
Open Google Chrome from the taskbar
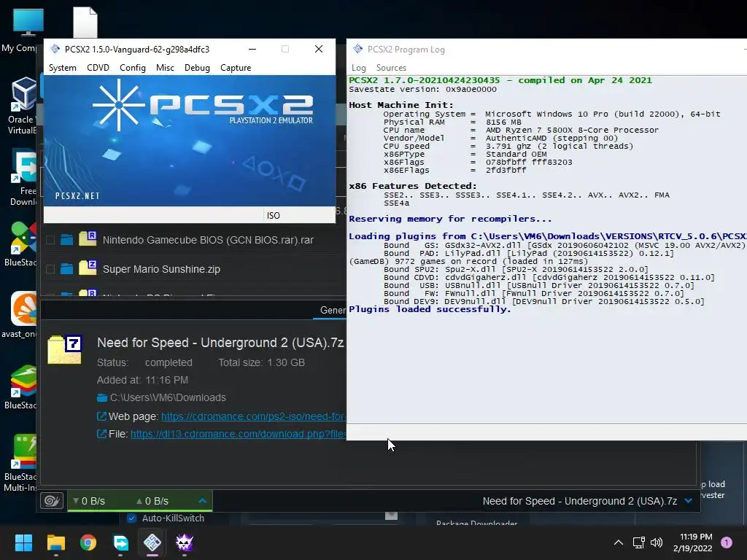coord(88,542)
